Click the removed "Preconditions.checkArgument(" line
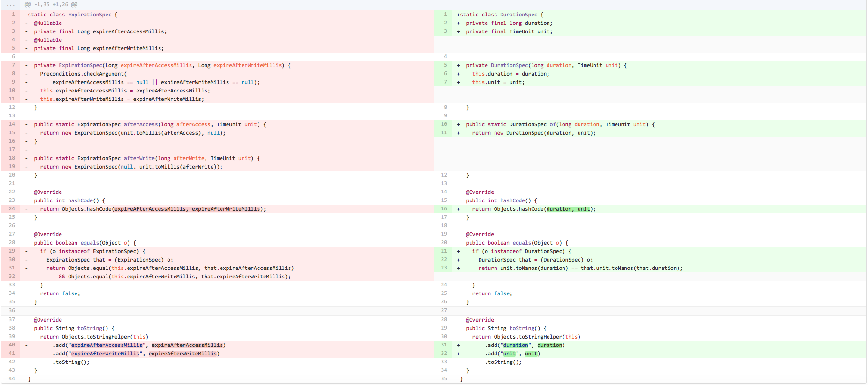The height and width of the screenshot is (385, 868). (83, 74)
